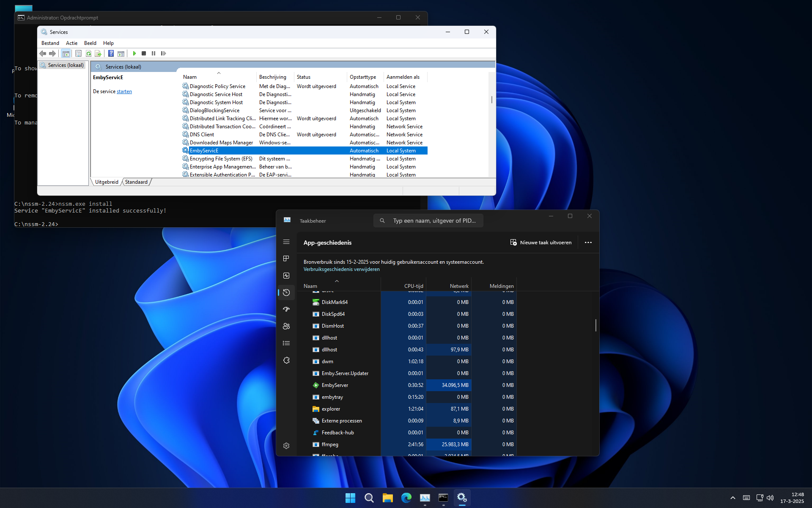Open Task Manager Performance page icon
The height and width of the screenshot is (508, 812).
(x=286, y=276)
